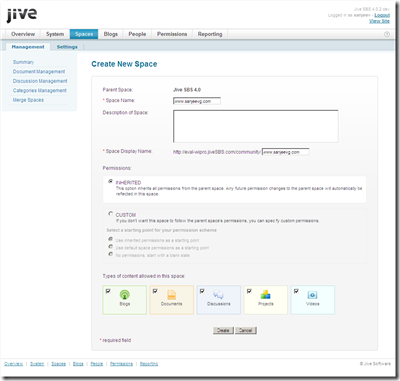Screen dimensions: 400x381
Task: Click the Create button
Action: point(223,330)
